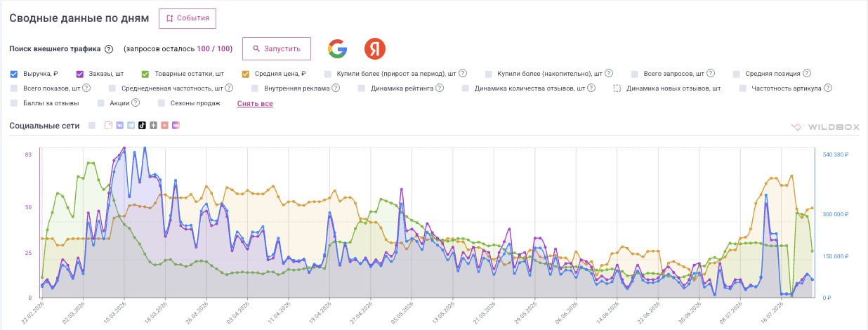
Task: Enable Динамика количества отзывов checkbox
Action: tap(466, 88)
